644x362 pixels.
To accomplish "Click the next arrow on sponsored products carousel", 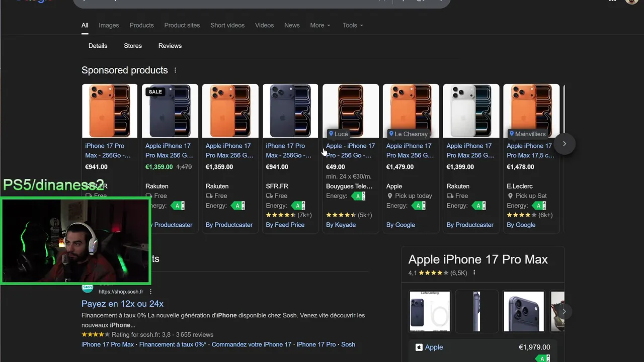I will (564, 144).
